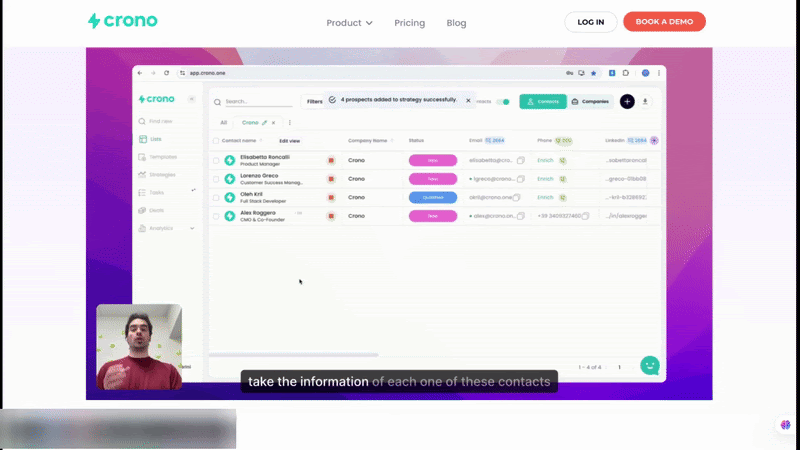Click Enrich phone for Lorenzo Greco
This screenshot has height=450, width=800.
coord(545,179)
